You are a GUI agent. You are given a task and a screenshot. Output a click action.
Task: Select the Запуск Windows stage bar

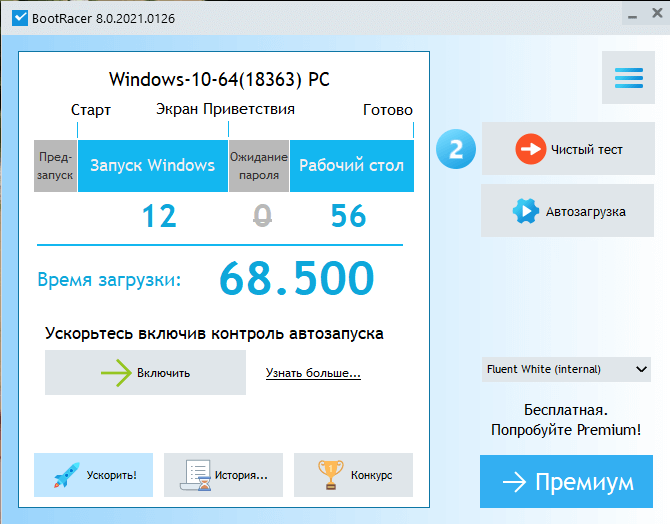point(153,165)
